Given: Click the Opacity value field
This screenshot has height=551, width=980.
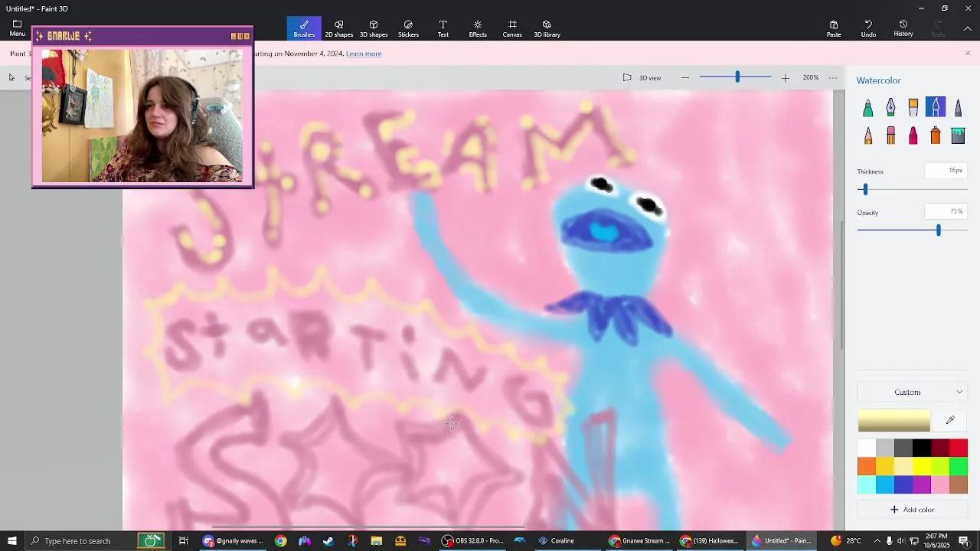Looking at the screenshot, I should (x=946, y=211).
